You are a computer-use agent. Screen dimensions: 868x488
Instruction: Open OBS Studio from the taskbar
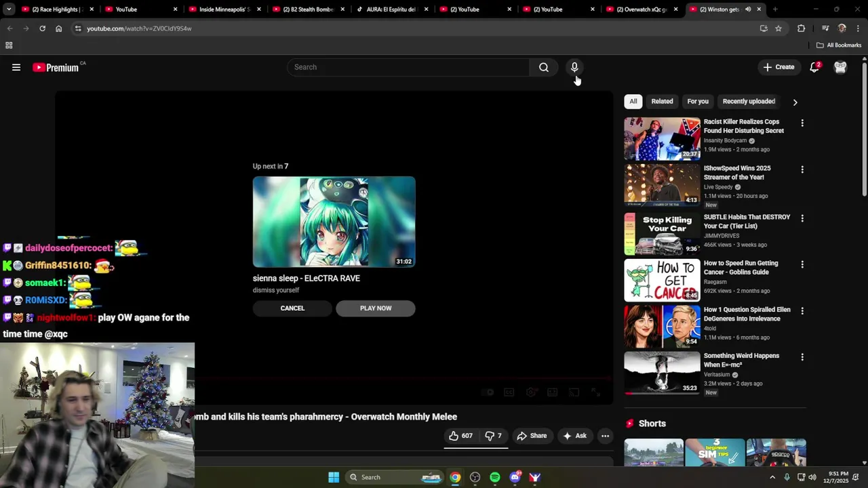tap(475, 477)
